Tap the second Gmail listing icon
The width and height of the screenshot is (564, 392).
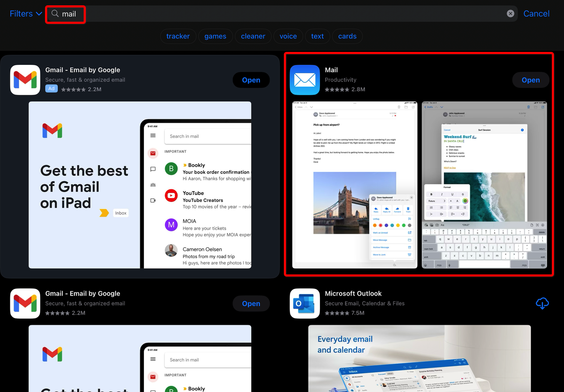point(25,303)
